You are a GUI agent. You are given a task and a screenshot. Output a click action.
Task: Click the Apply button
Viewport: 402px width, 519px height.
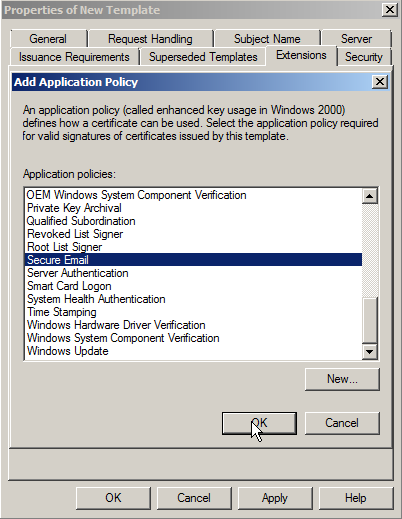pyautogui.click(x=275, y=498)
